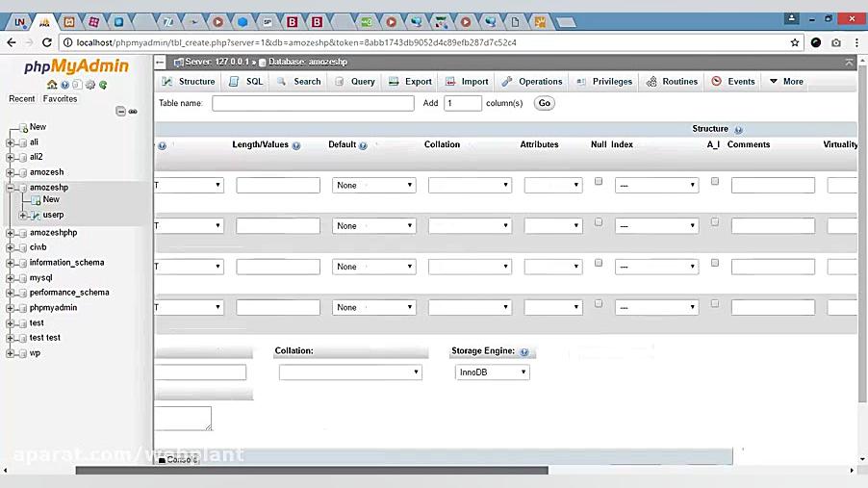Viewport: 868px width, 488px height.
Task: Click the browser reload icon
Action: click(47, 42)
